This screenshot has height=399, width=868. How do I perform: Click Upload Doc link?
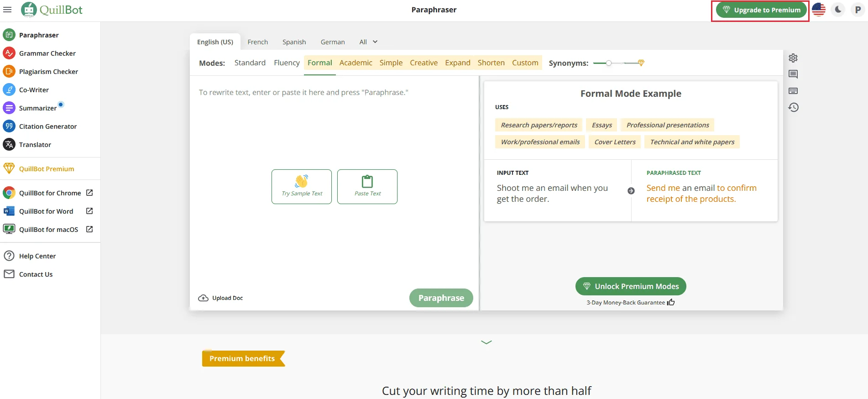tap(220, 298)
